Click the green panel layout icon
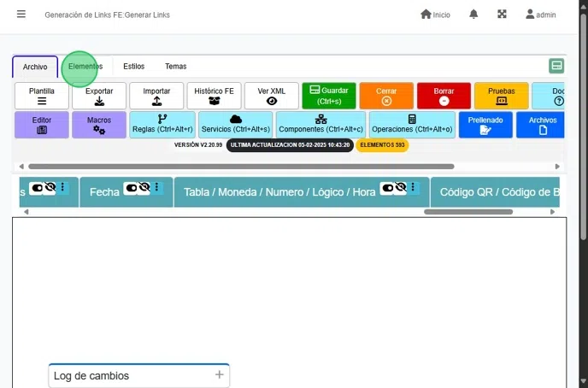This screenshot has width=588, height=388. click(556, 66)
